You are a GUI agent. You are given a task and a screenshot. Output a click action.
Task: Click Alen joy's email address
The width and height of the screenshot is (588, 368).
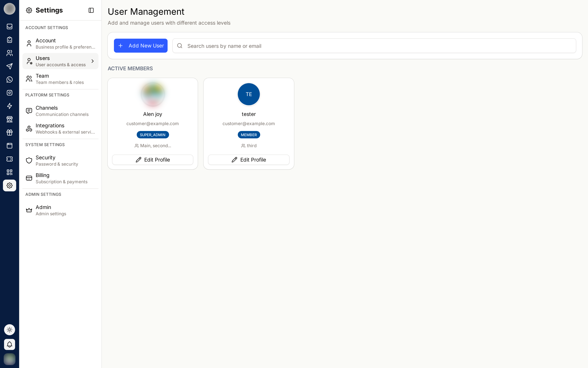pyautogui.click(x=153, y=124)
